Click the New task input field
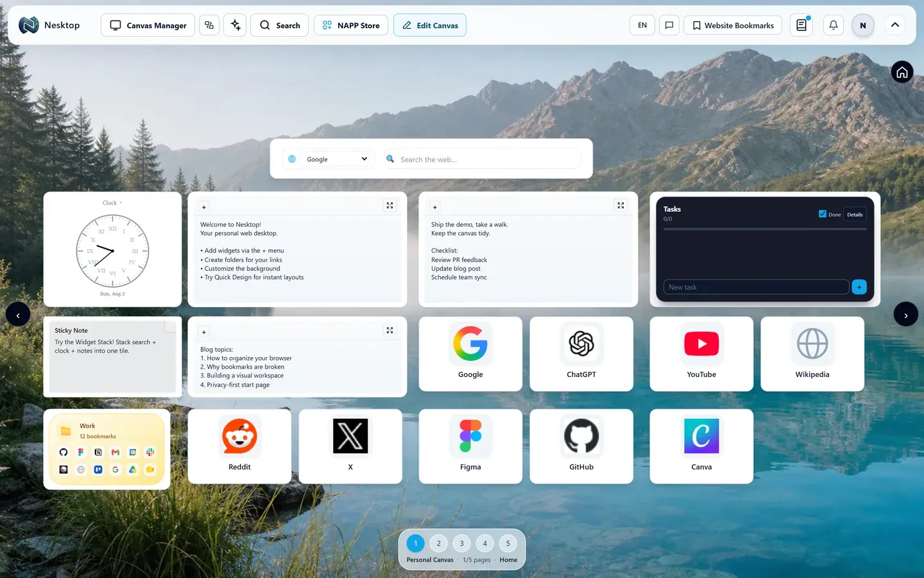Viewport: 924px width, 578px height. [x=756, y=287]
